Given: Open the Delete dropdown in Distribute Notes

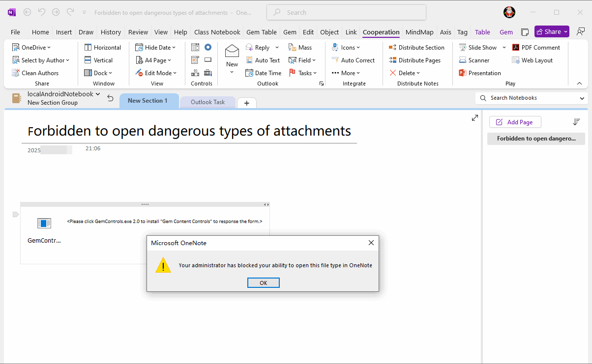Looking at the screenshot, I should 405,73.
